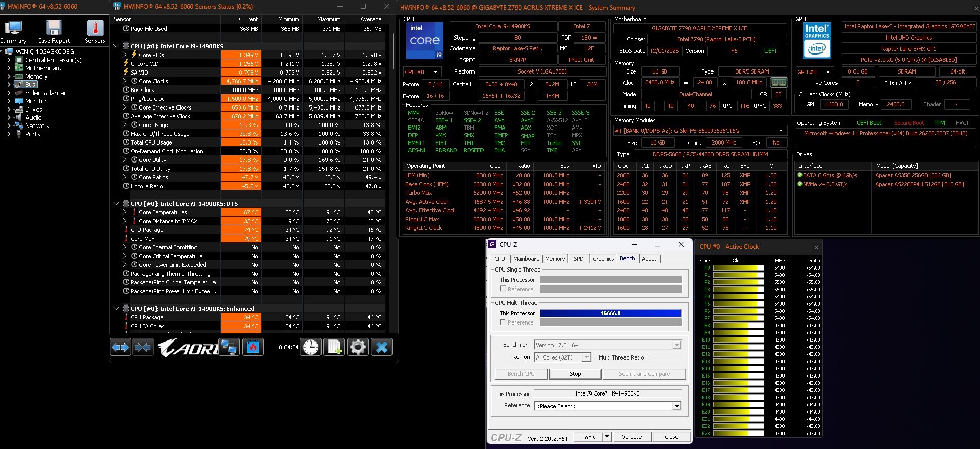
Task: Click the green status dot for SATA 6 Gb/s drive
Action: pos(800,175)
